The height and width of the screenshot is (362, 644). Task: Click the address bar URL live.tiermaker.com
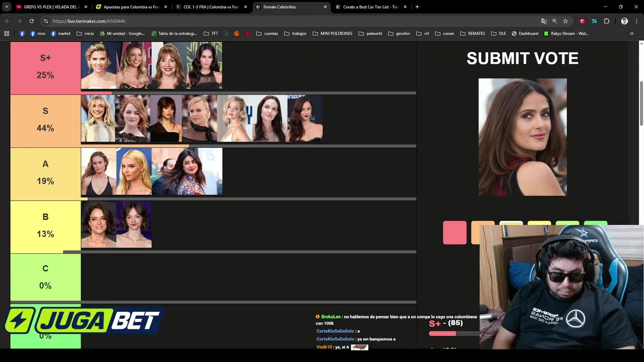89,21
